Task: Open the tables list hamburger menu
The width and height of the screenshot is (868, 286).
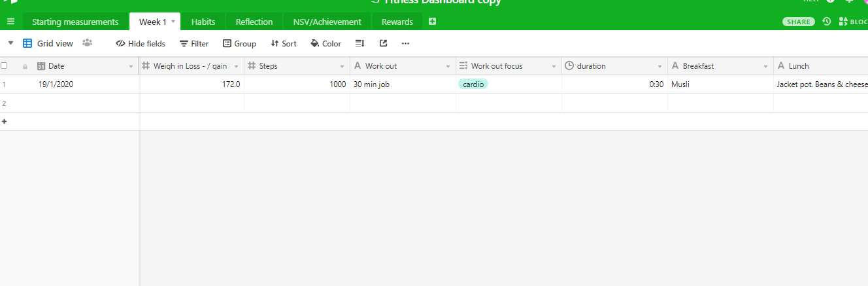Action: click(x=10, y=22)
